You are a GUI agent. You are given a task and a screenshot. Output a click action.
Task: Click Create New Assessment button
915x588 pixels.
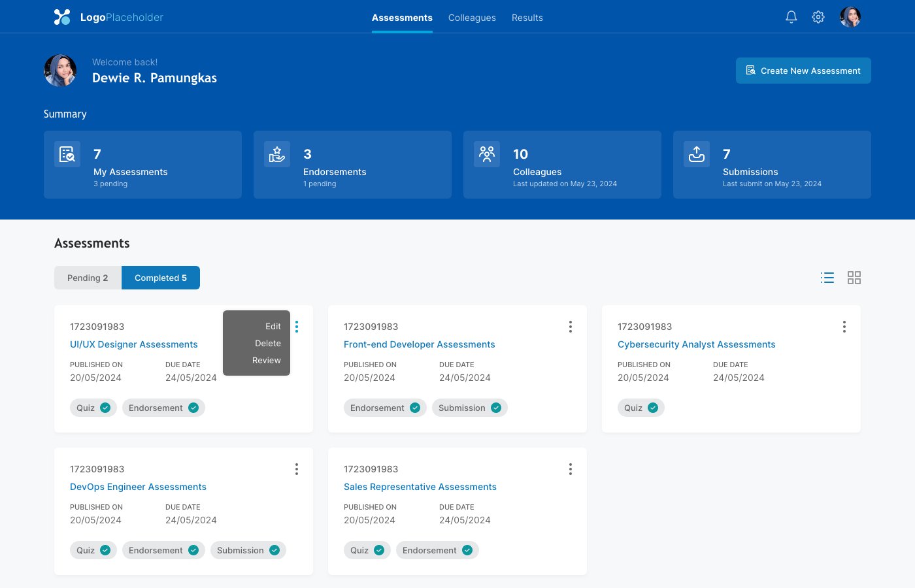coord(803,71)
